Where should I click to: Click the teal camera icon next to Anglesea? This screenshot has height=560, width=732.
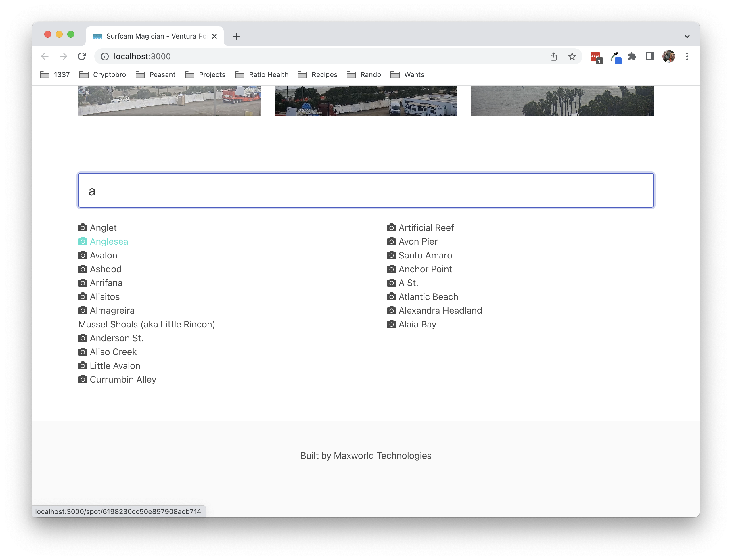pos(83,241)
